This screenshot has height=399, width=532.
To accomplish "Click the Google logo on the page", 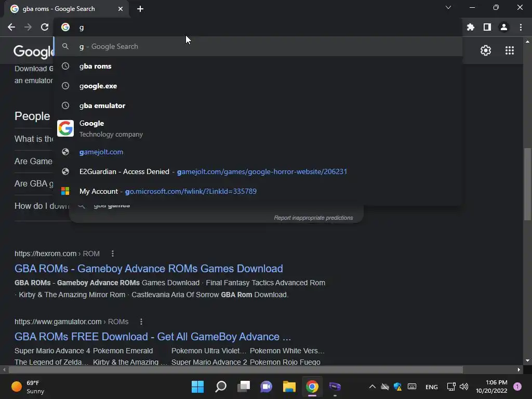I will pos(33,51).
